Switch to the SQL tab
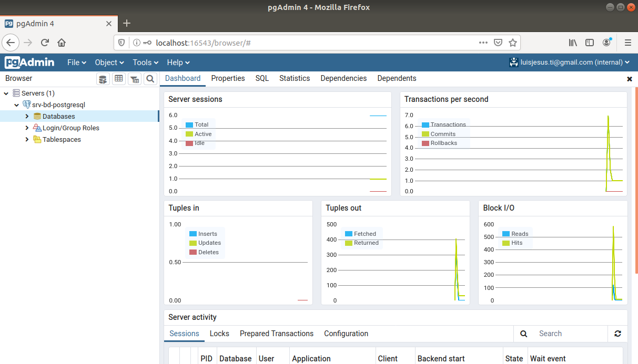 (x=262, y=78)
